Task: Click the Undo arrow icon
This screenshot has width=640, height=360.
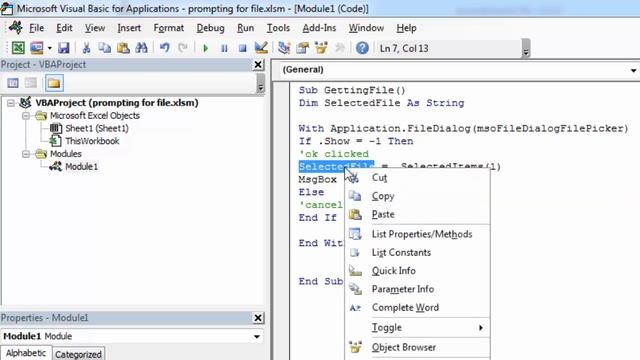Action: tap(164, 48)
